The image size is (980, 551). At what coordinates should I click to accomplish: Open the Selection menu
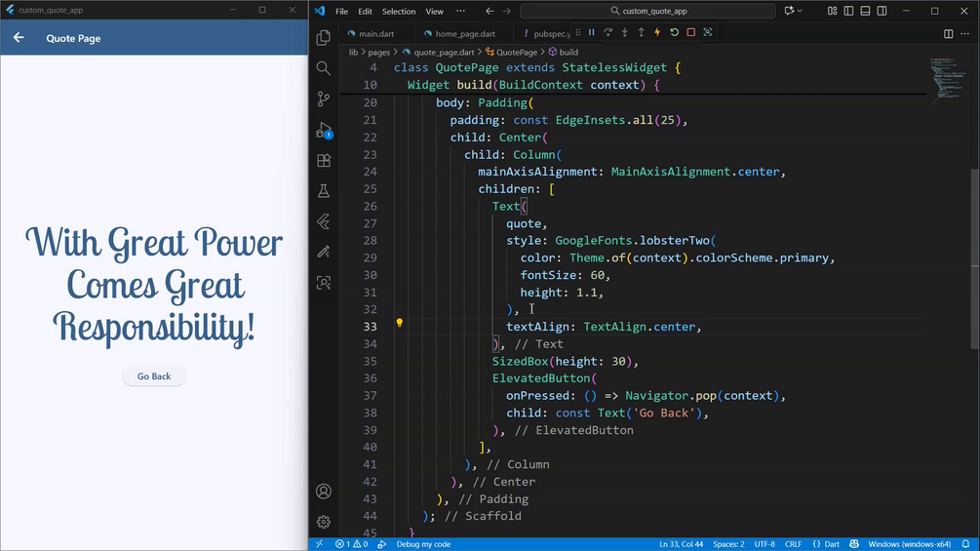pyautogui.click(x=399, y=12)
